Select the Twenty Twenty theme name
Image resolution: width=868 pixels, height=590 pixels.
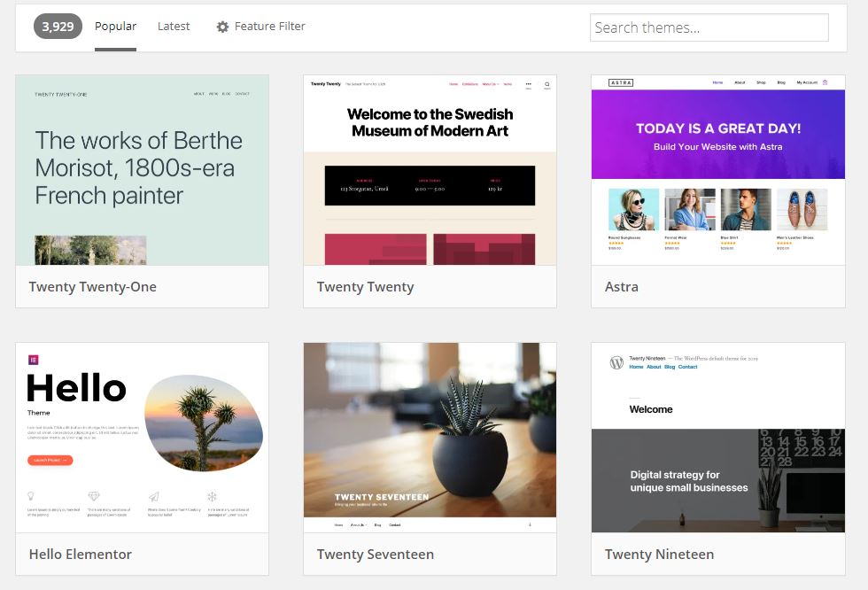[365, 287]
